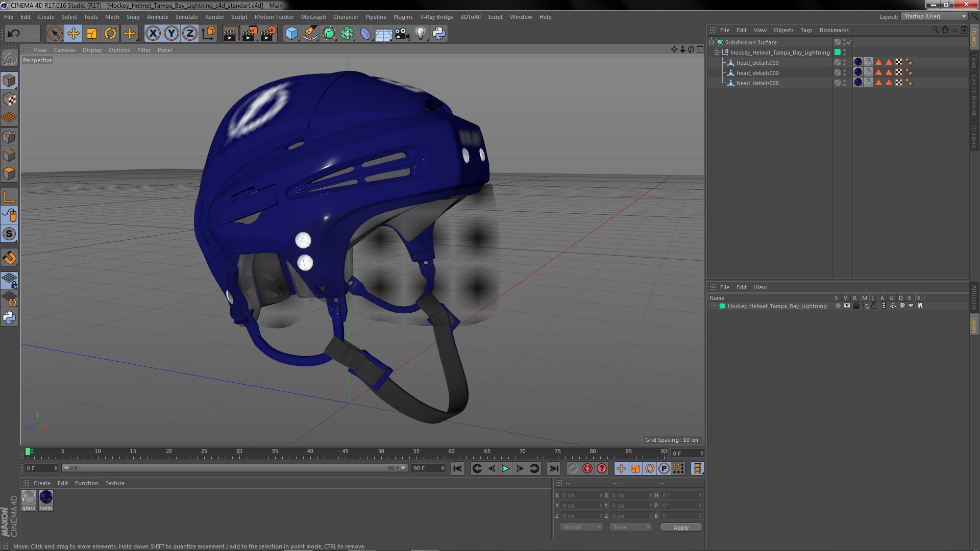Screen dimensions: 980x551
Task: Toggle Autokeying button
Action: click(587, 468)
